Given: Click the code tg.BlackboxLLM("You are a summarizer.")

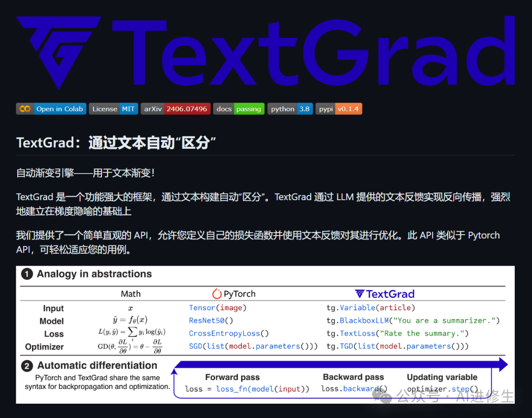Looking at the screenshot, I should (413, 320).
